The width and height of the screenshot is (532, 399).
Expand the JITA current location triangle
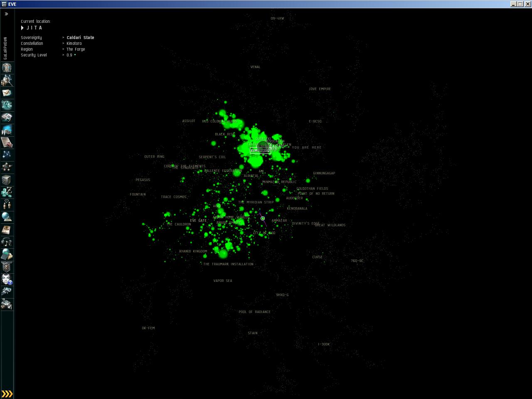22,28
